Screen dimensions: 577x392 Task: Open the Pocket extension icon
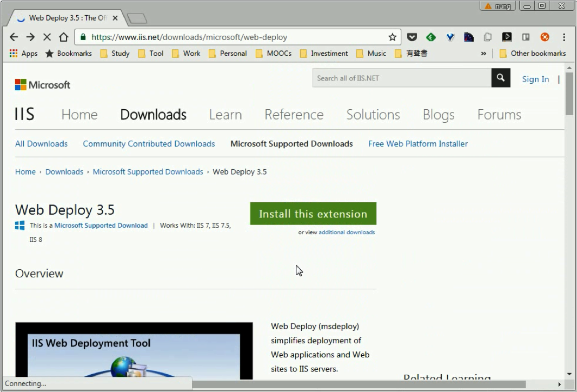[412, 37]
